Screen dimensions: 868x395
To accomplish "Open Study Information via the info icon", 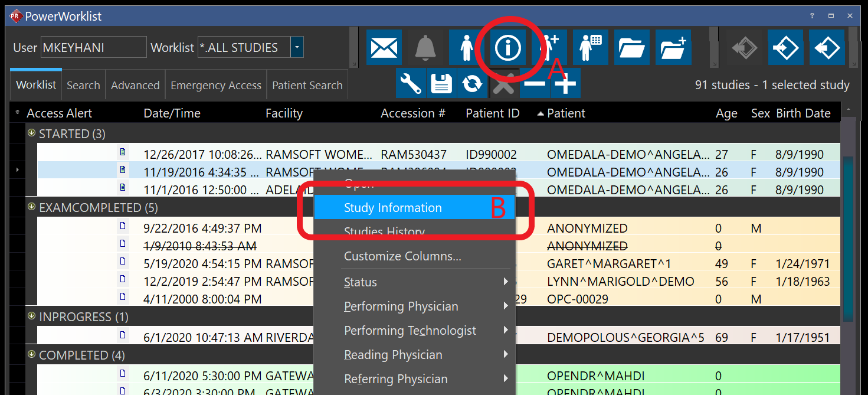I will (x=507, y=47).
